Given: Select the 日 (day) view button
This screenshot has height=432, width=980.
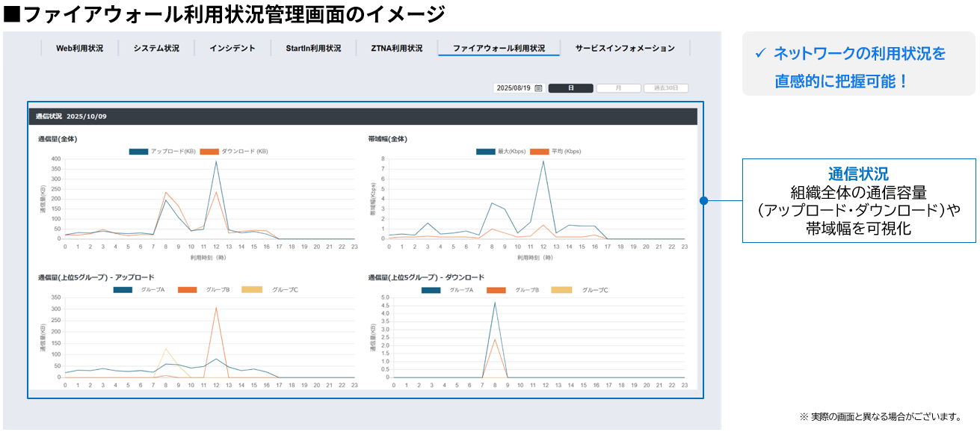Looking at the screenshot, I should (x=570, y=88).
